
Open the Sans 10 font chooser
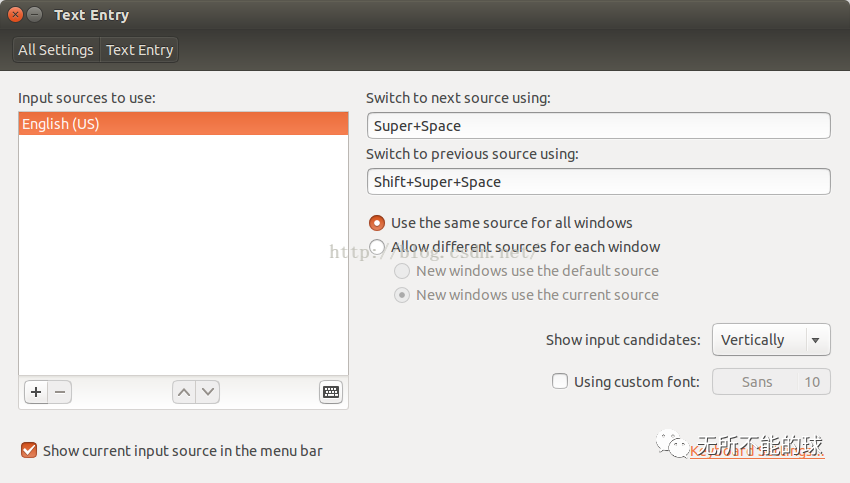(771, 381)
